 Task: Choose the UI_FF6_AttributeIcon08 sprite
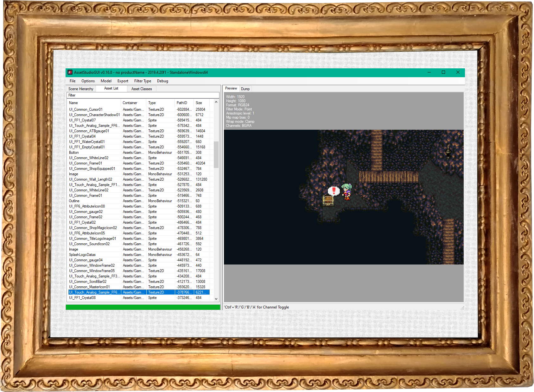[x=139, y=206]
